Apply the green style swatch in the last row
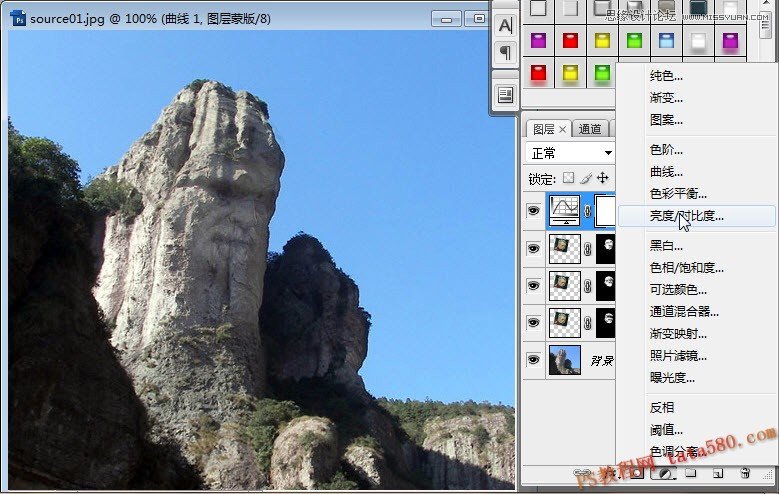Image resolution: width=779 pixels, height=494 pixels. [x=602, y=74]
